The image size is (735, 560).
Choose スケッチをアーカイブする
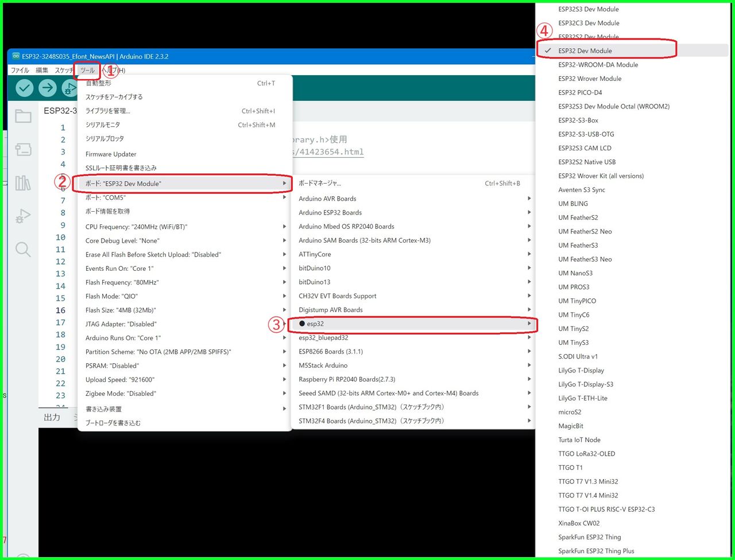click(x=185, y=97)
